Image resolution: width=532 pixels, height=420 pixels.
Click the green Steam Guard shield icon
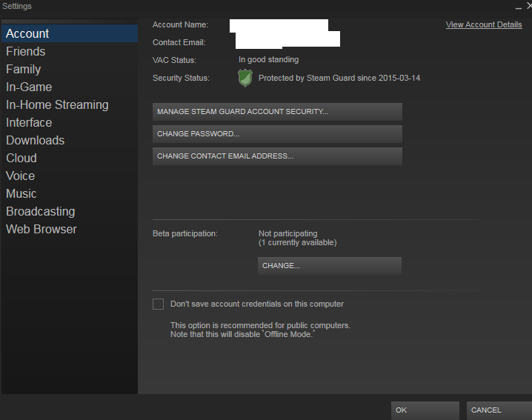point(245,78)
